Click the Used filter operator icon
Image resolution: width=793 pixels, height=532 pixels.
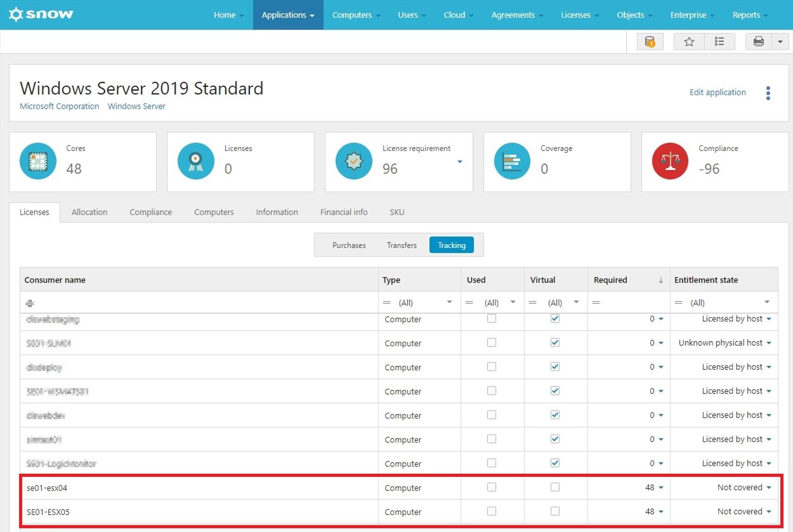click(469, 303)
